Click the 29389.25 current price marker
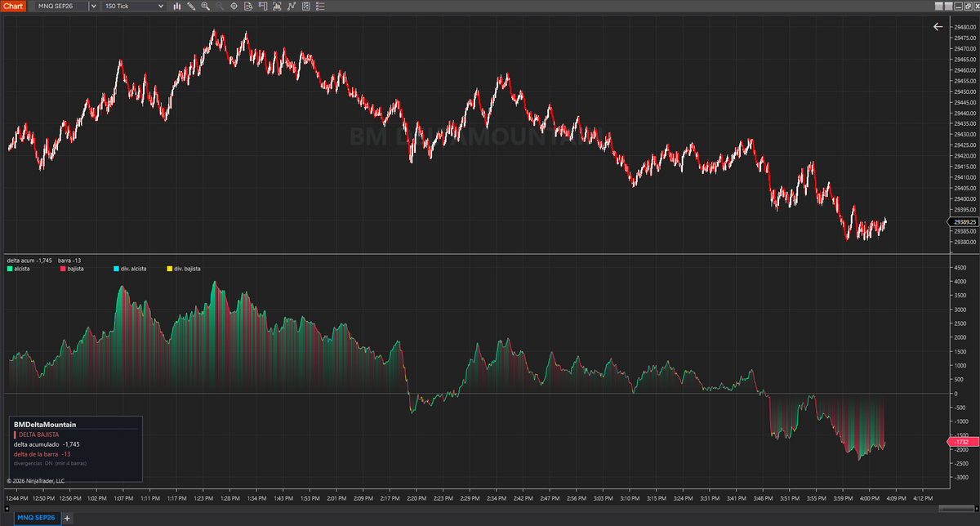 point(964,221)
